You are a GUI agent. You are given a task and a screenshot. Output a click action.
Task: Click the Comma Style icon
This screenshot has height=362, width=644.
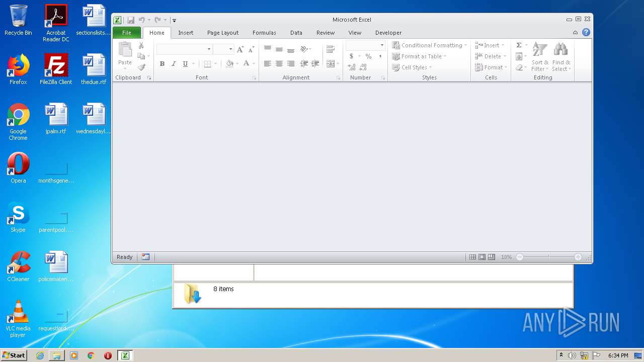coord(380,56)
